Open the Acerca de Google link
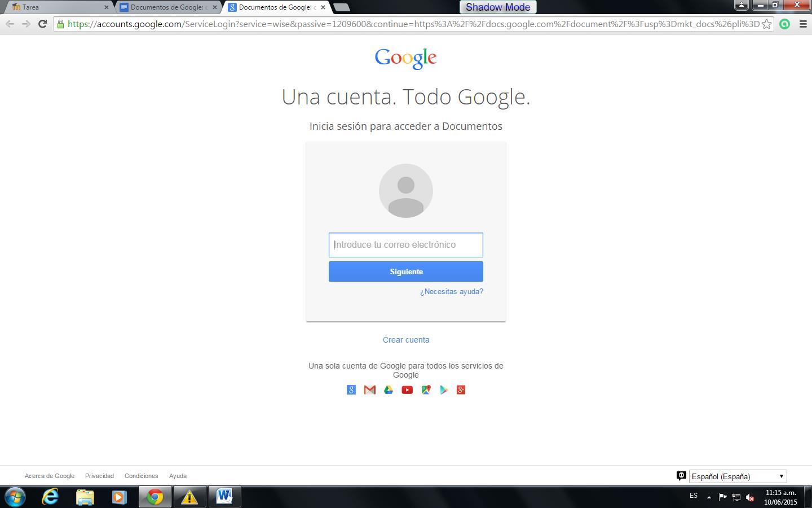The height and width of the screenshot is (508, 812). (x=50, y=476)
